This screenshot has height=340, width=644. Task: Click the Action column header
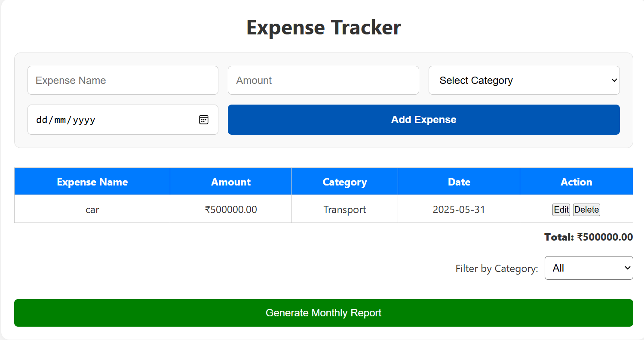[577, 182]
